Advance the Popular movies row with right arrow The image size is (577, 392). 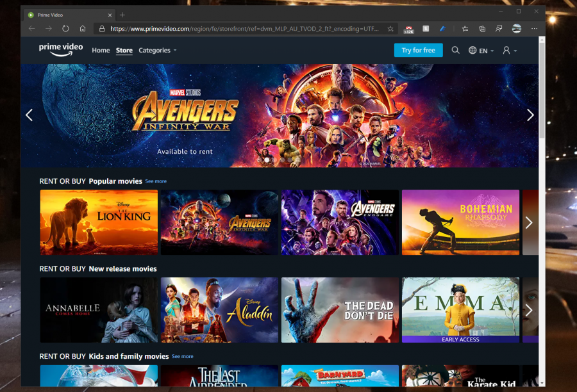pos(529,222)
